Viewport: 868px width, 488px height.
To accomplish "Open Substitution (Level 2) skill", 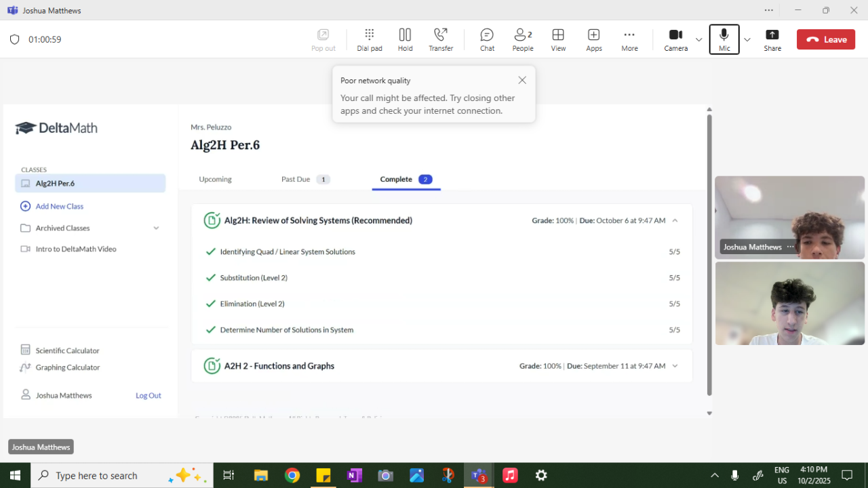I will click(x=254, y=278).
